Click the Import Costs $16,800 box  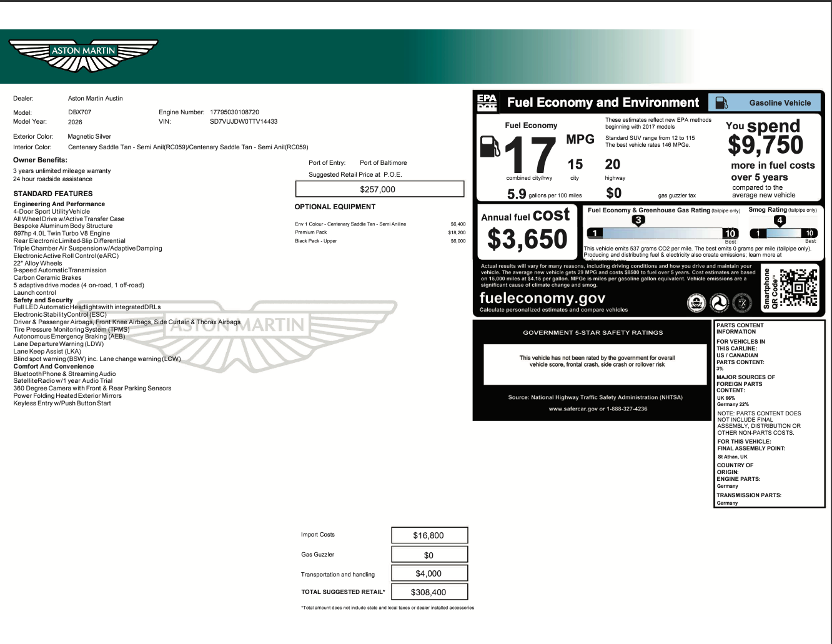(x=429, y=535)
